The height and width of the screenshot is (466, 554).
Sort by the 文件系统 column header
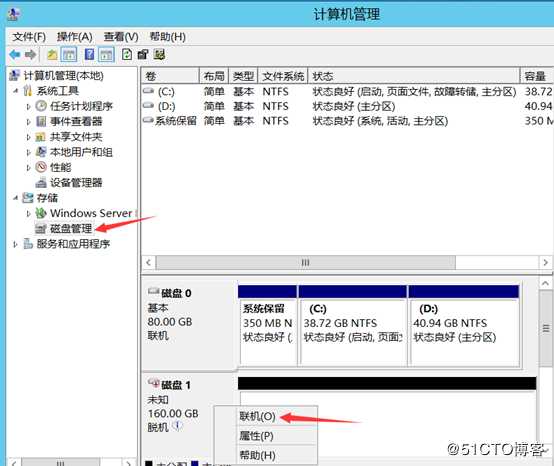pyautogui.click(x=283, y=76)
